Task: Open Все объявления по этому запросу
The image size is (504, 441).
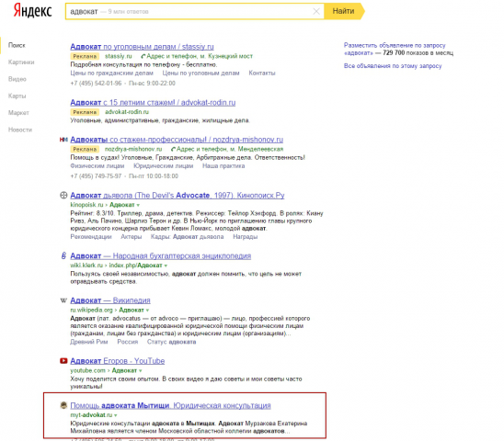Action: tap(393, 66)
